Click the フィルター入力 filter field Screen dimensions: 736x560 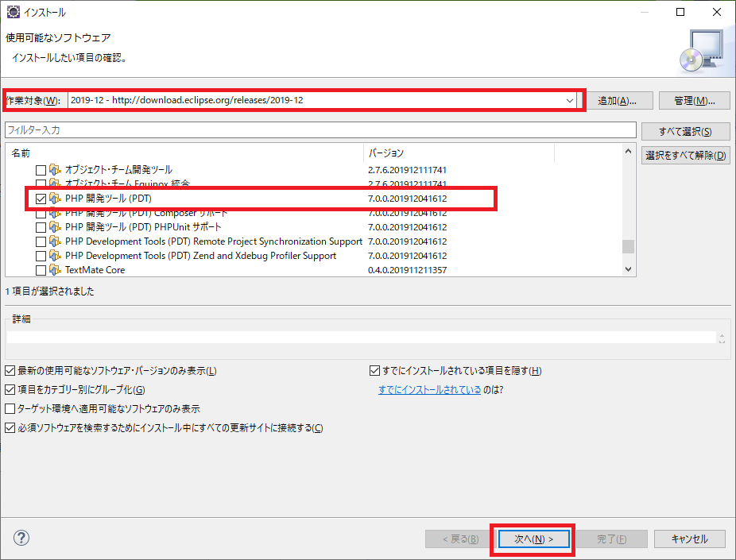(x=318, y=128)
